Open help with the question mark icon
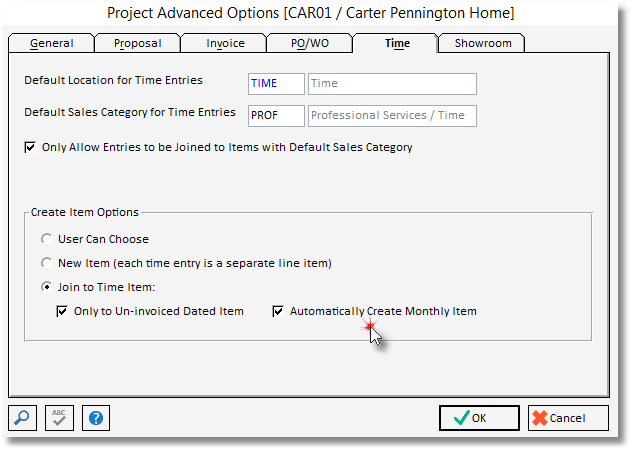Screen dimensions: 632x451 [95, 417]
